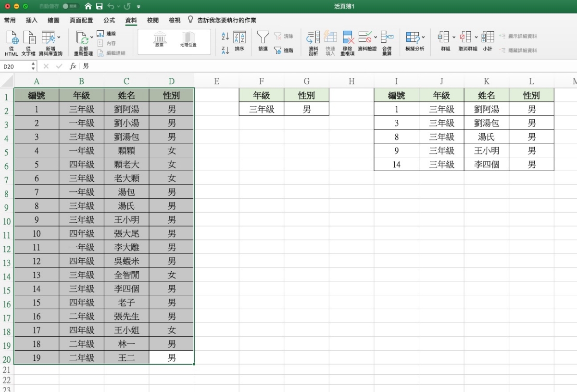The height and width of the screenshot is (392, 577).
Task: Click the Save floppy disk icon
Action: (100, 6)
